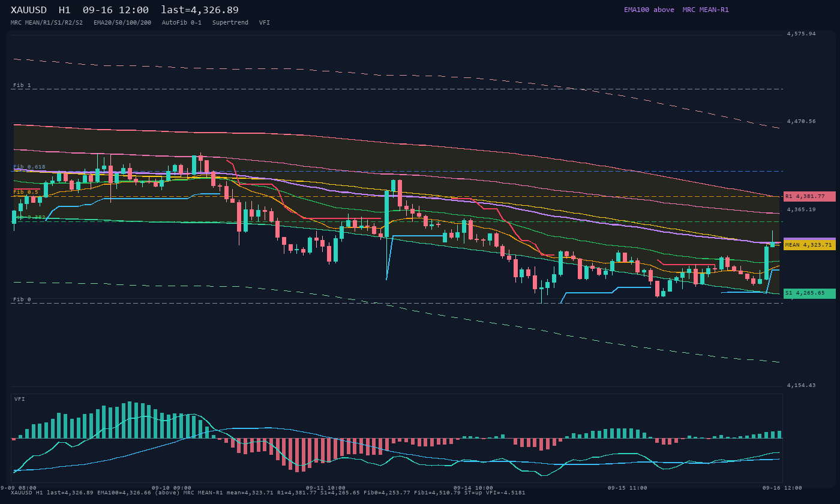
Task: Select the EMA20/50/100/200 indicator label
Action: [122, 23]
